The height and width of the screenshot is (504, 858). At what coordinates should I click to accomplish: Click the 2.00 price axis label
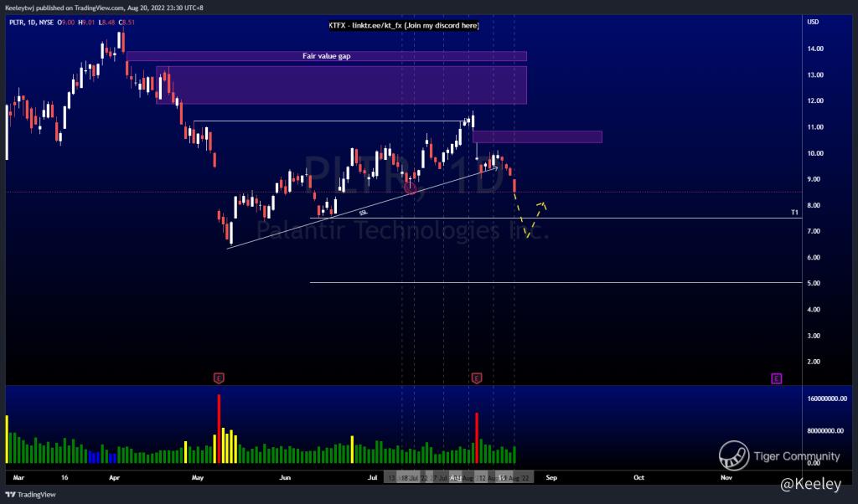[814, 362]
